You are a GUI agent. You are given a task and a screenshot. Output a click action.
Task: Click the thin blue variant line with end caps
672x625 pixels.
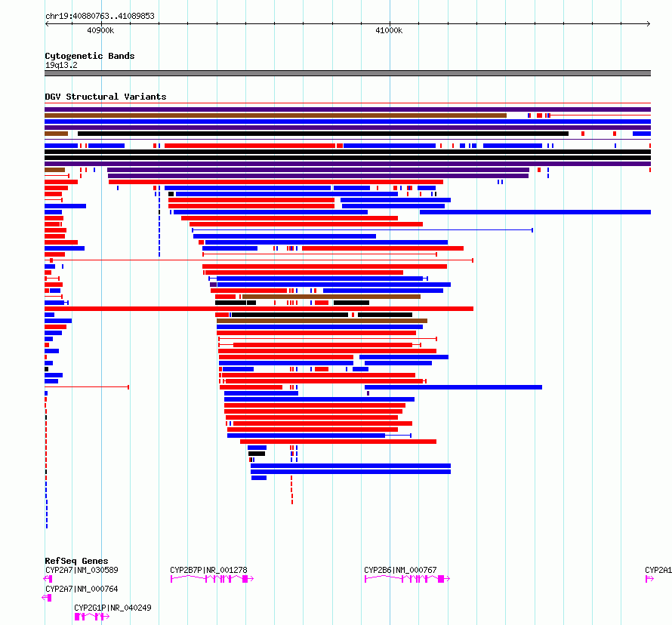tap(362, 230)
